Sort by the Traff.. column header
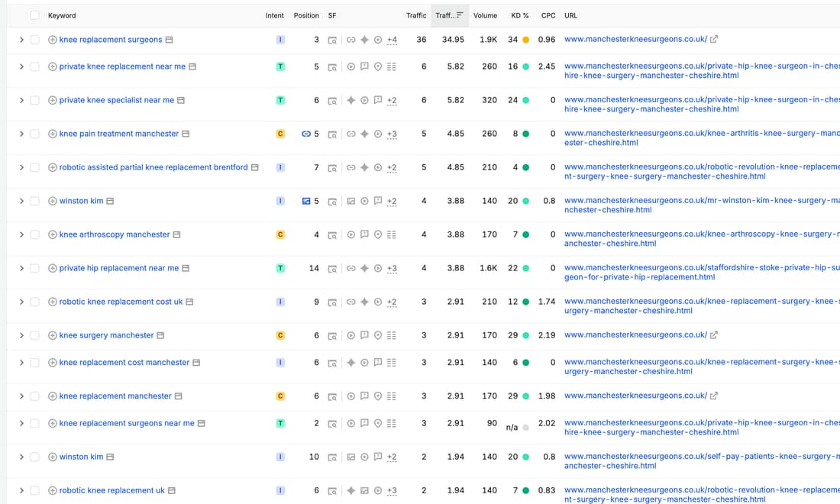The width and height of the screenshot is (840, 504). click(x=450, y=15)
